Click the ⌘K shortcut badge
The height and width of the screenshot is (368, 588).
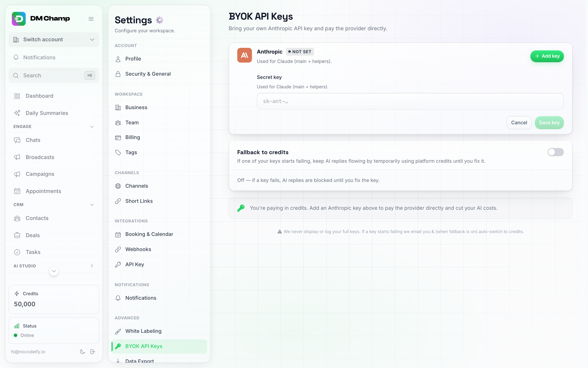tap(90, 75)
